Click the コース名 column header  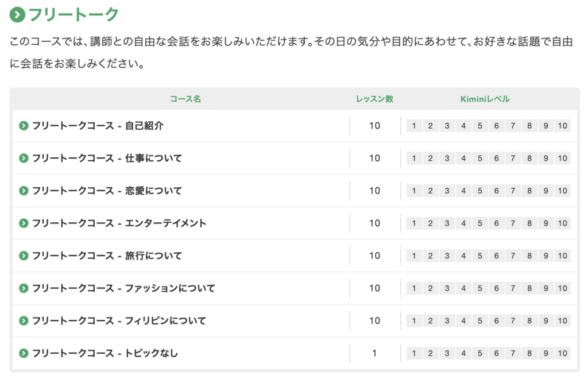pos(185,99)
